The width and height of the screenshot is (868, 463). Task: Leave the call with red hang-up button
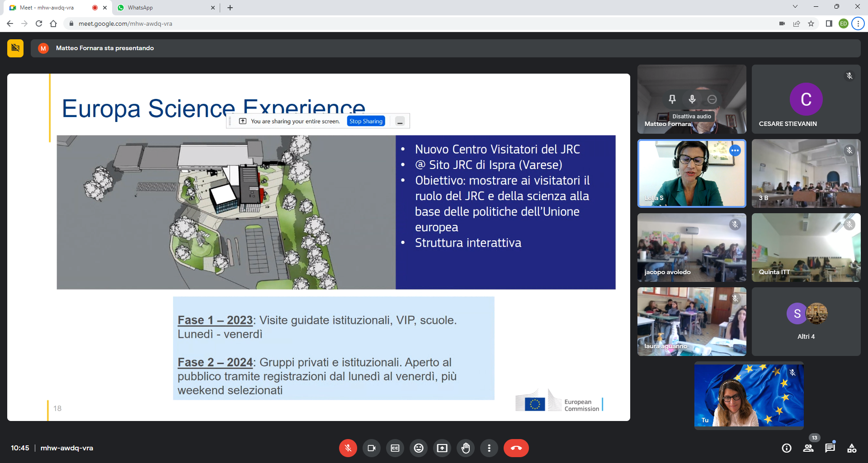coord(516,448)
